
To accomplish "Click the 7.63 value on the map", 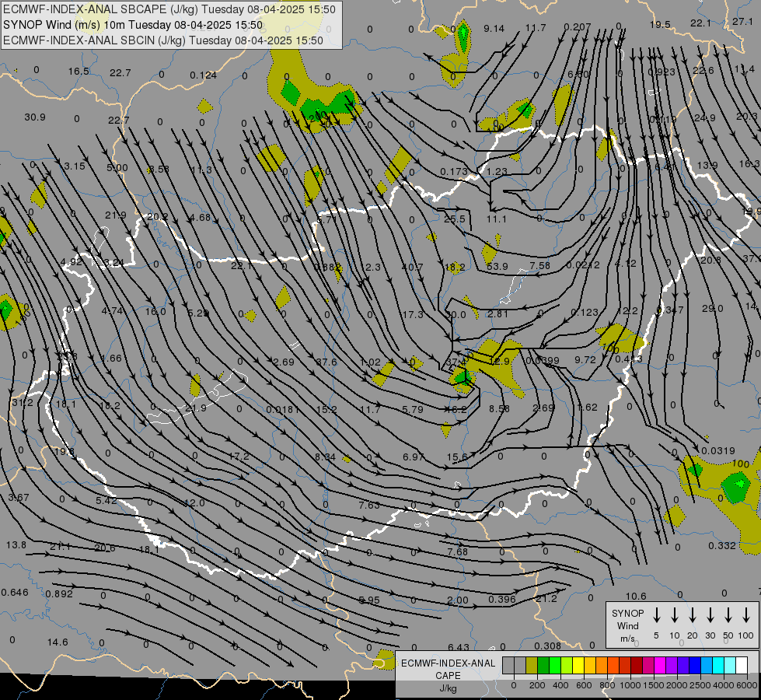I will coord(369,506).
